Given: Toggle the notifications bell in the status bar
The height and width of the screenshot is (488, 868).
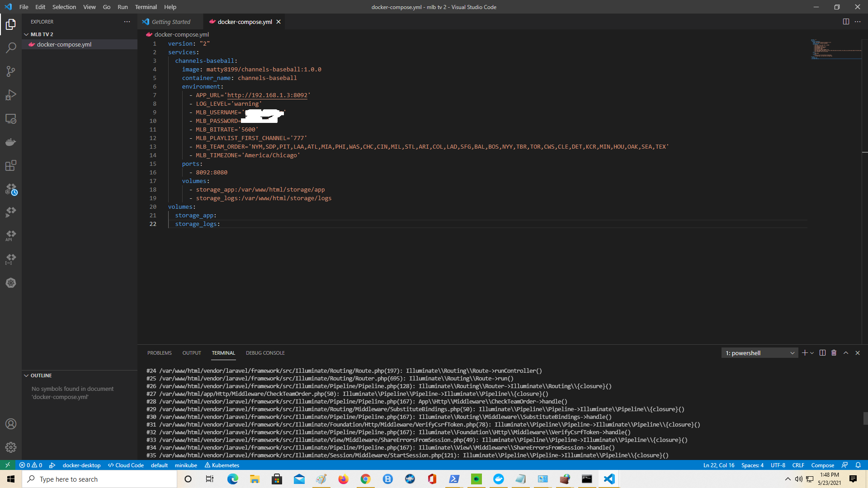Looking at the screenshot, I should [x=858, y=465].
